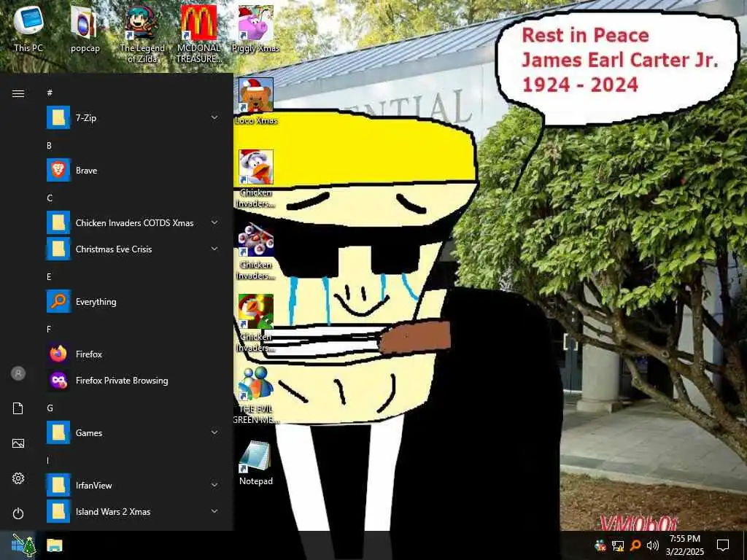Open the notification center icon

pyautogui.click(x=723, y=545)
